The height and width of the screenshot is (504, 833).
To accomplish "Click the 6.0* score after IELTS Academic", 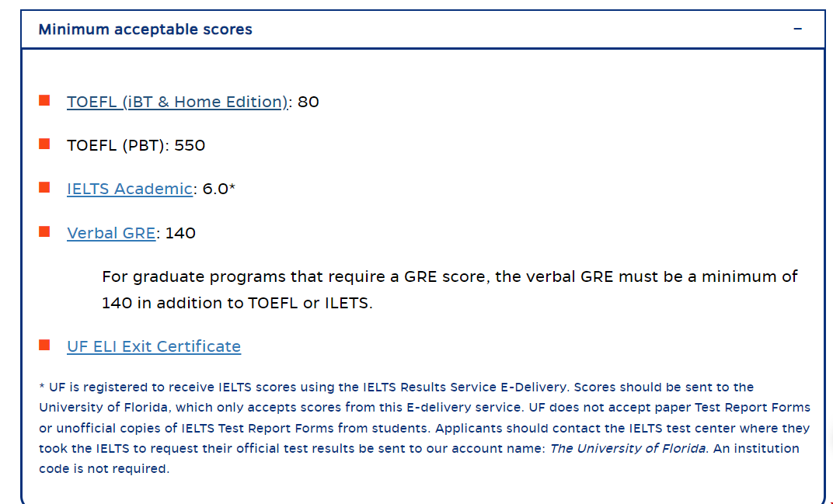I will pyautogui.click(x=219, y=189).
